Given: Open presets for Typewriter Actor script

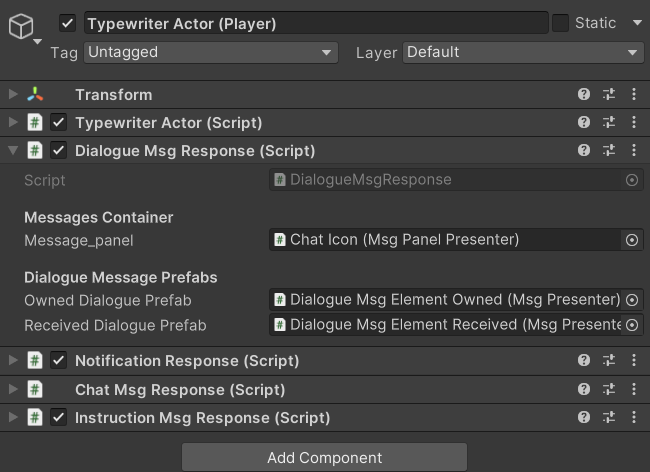Looking at the screenshot, I should 609,123.
